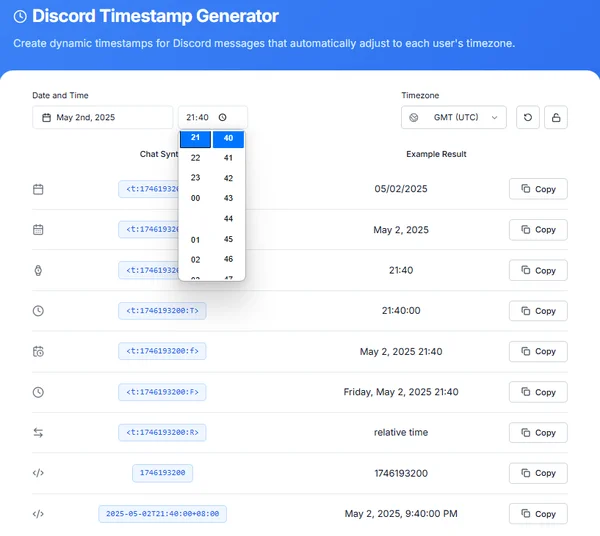Click the Example Result column header
600x536 pixels.
coord(436,154)
